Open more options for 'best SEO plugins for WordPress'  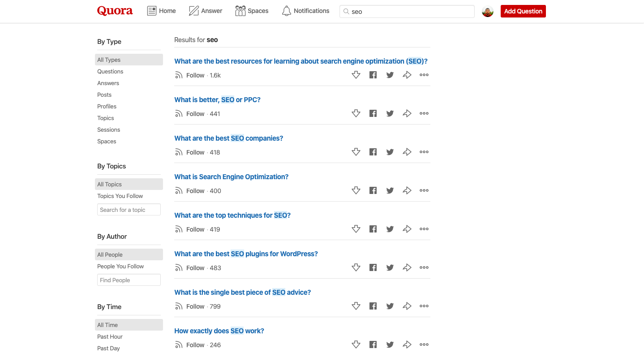pyautogui.click(x=424, y=267)
